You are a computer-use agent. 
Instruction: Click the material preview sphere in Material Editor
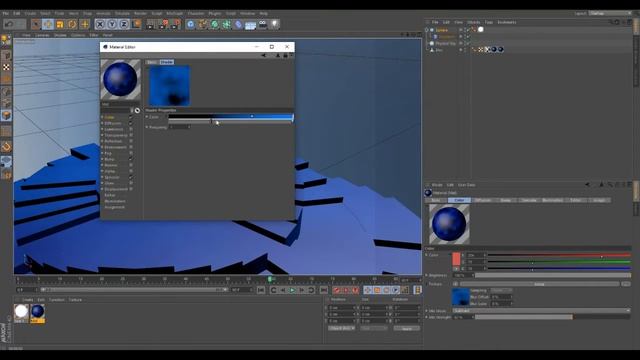pyautogui.click(x=120, y=80)
